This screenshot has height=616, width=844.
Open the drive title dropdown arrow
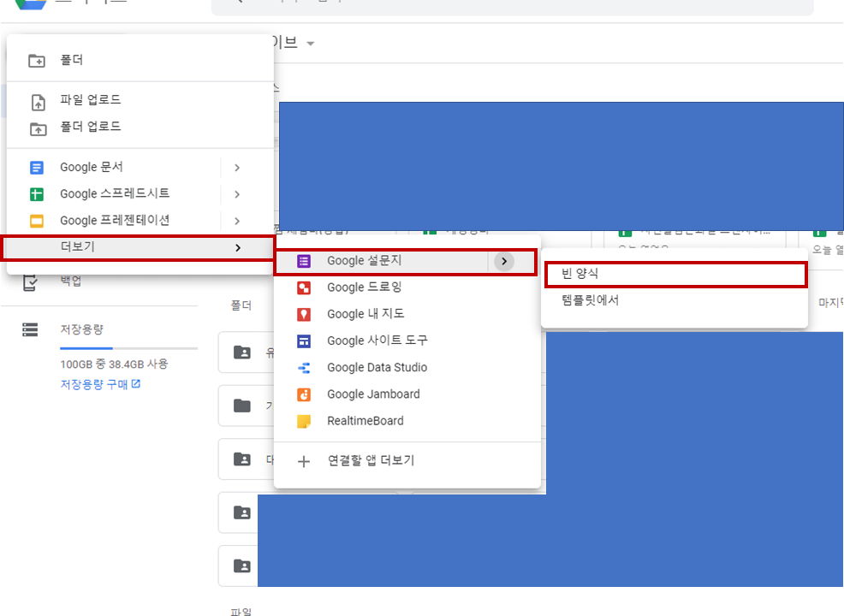(x=310, y=44)
